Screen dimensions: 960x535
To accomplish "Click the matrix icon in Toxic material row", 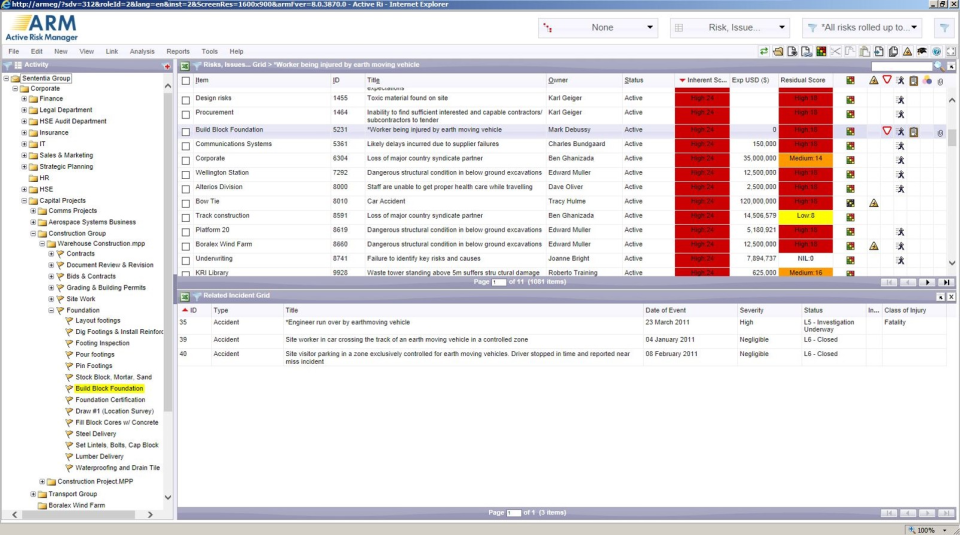I will pyautogui.click(x=850, y=99).
